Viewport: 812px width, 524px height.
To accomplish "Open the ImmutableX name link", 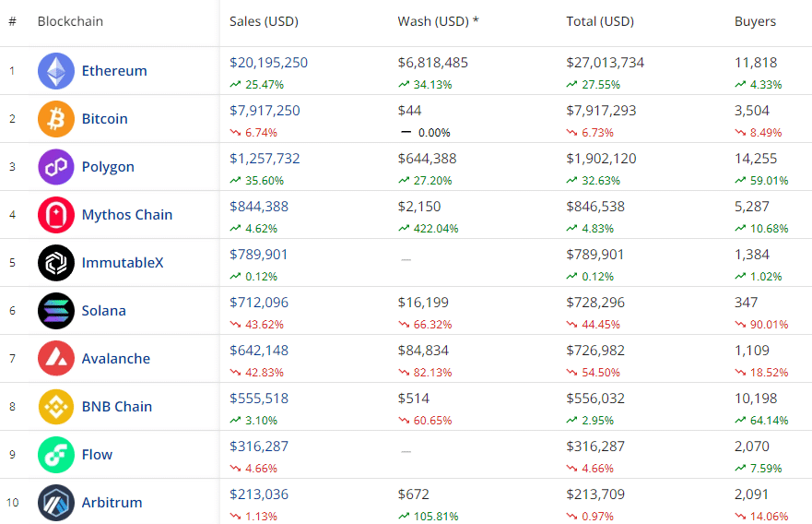I will pos(123,263).
